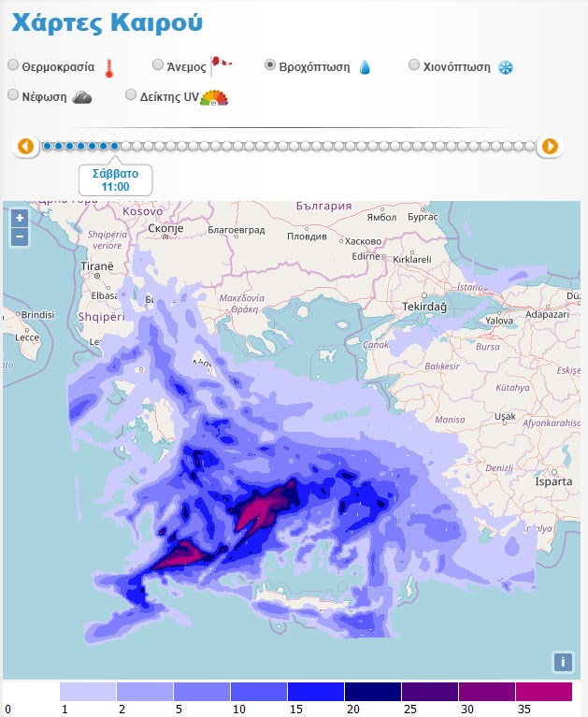
Task: Click Yalova on the map
Action: [499, 321]
